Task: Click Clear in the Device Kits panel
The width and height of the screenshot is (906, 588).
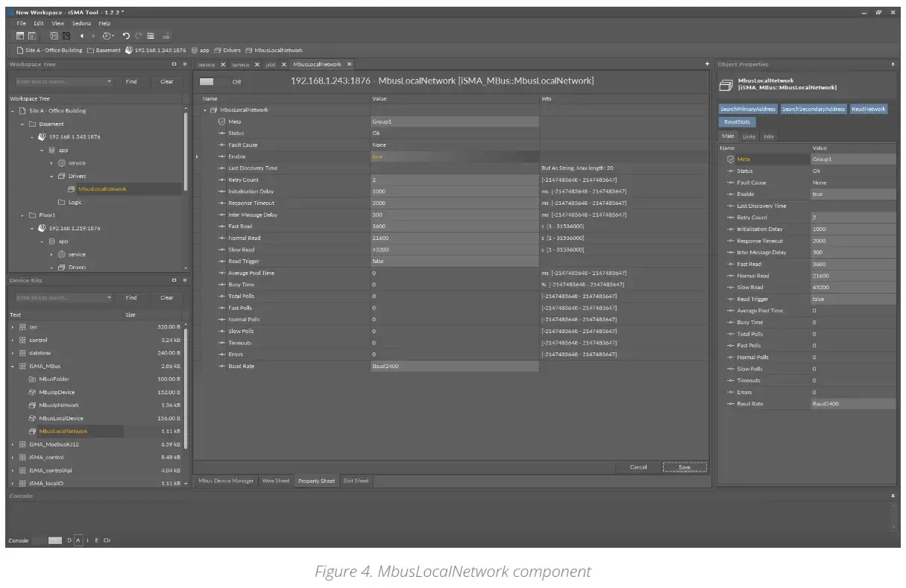Action: (x=166, y=297)
